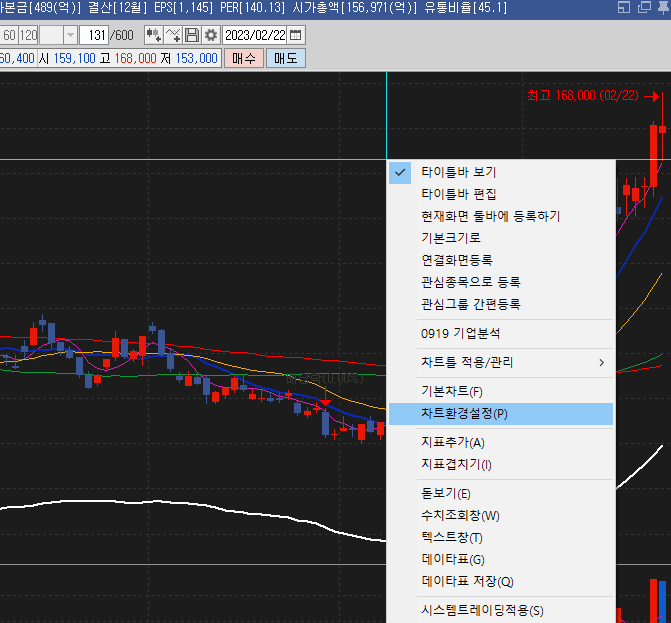Click the open price 159,100 in quote bar
671x623 pixels.
click(74, 58)
